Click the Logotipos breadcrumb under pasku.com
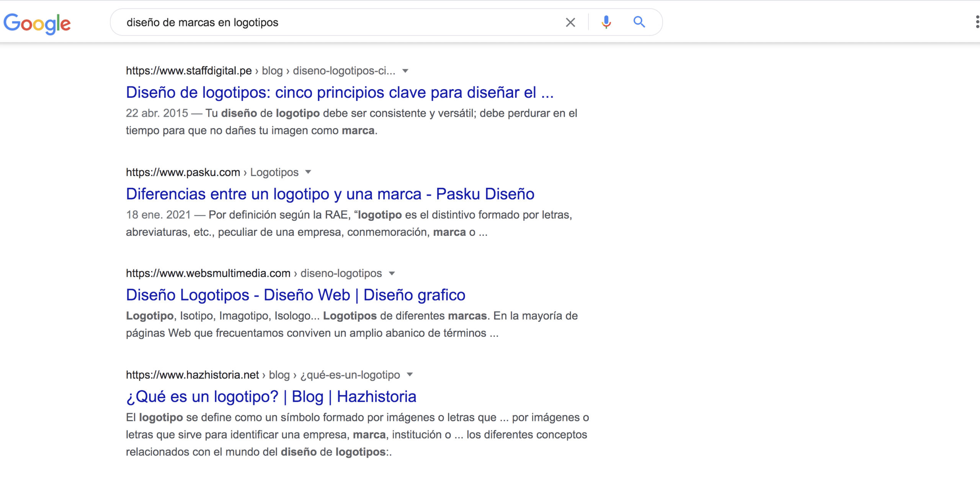Screen dimensions: 980x478 274,172
